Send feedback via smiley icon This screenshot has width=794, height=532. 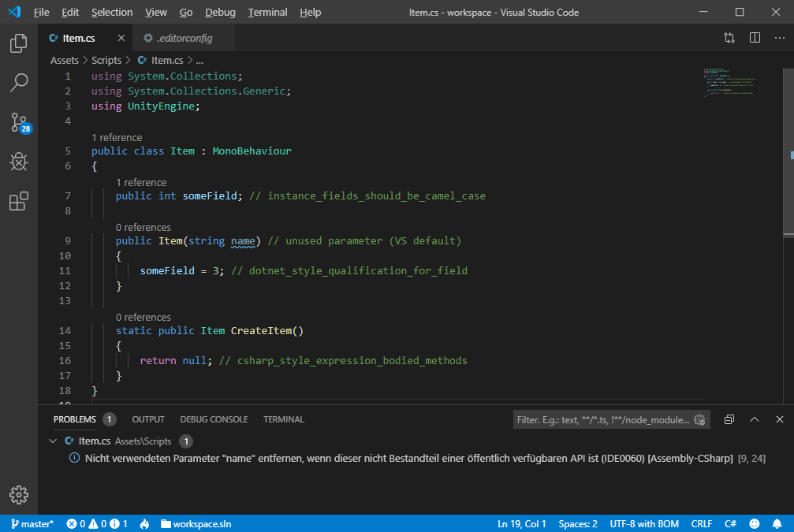755,524
